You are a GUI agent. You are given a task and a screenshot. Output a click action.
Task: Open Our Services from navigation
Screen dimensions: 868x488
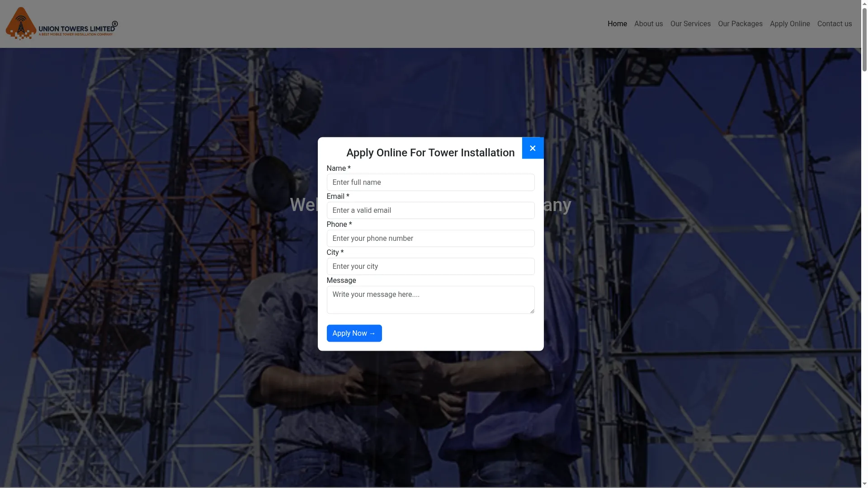[690, 24]
